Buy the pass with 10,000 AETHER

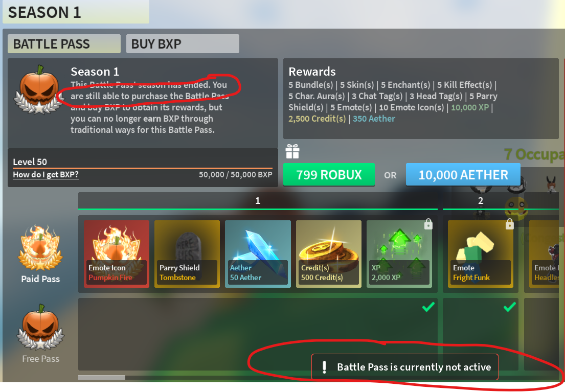[463, 175]
